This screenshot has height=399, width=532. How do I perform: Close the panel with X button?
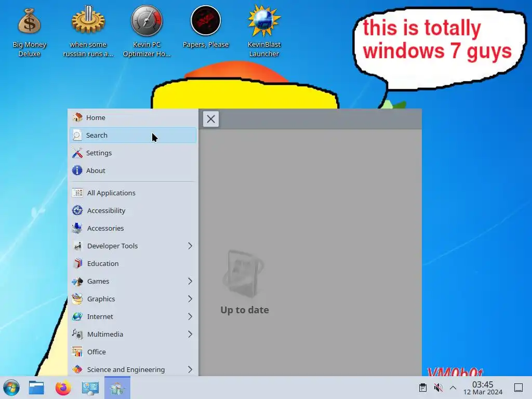click(211, 119)
